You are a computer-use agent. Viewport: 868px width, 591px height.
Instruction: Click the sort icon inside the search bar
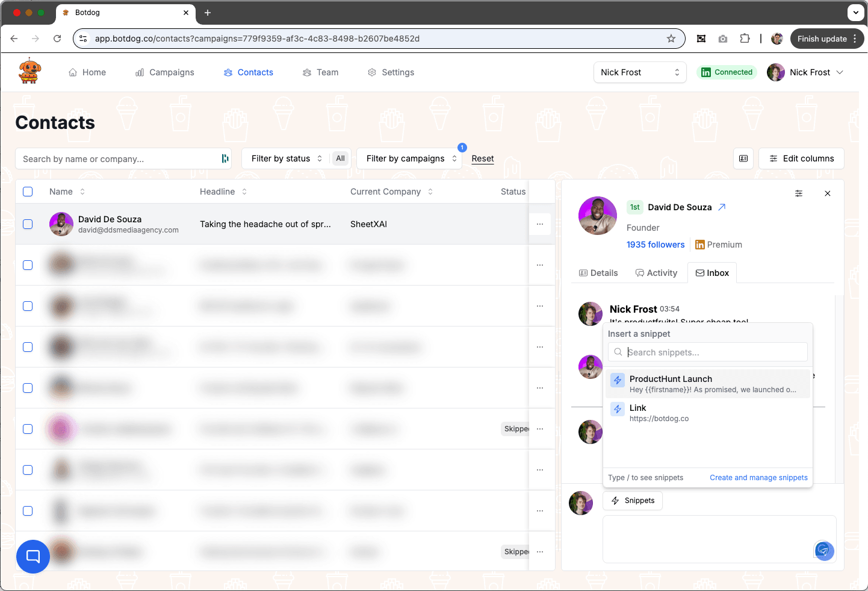click(x=225, y=158)
